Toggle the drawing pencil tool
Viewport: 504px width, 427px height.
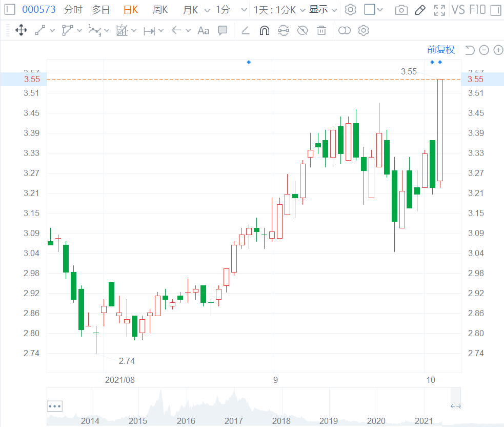(x=420, y=10)
